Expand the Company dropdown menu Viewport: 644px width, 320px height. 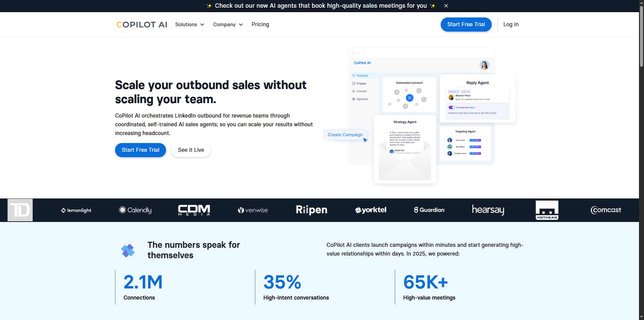(228, 25)
